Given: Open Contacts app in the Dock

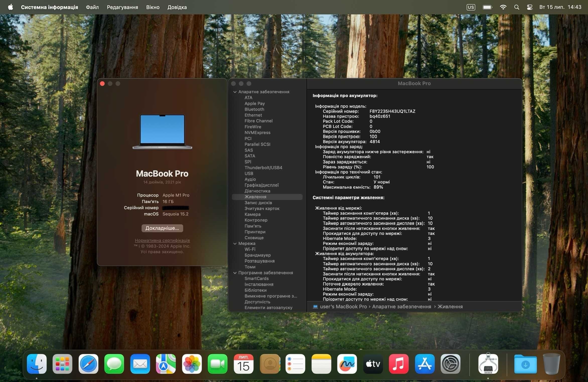Looking at the screenshot, I should (270, 364).
